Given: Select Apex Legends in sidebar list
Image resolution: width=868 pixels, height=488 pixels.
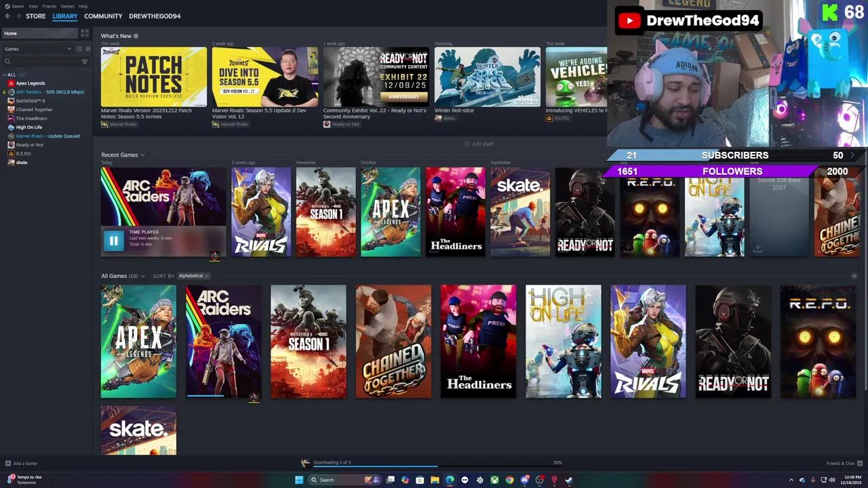Looking at the screenshot, I should (31, 83).
